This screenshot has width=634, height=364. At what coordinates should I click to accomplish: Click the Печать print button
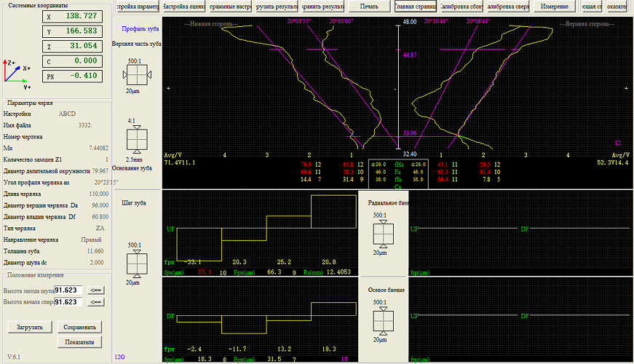(x=369, y=7)
